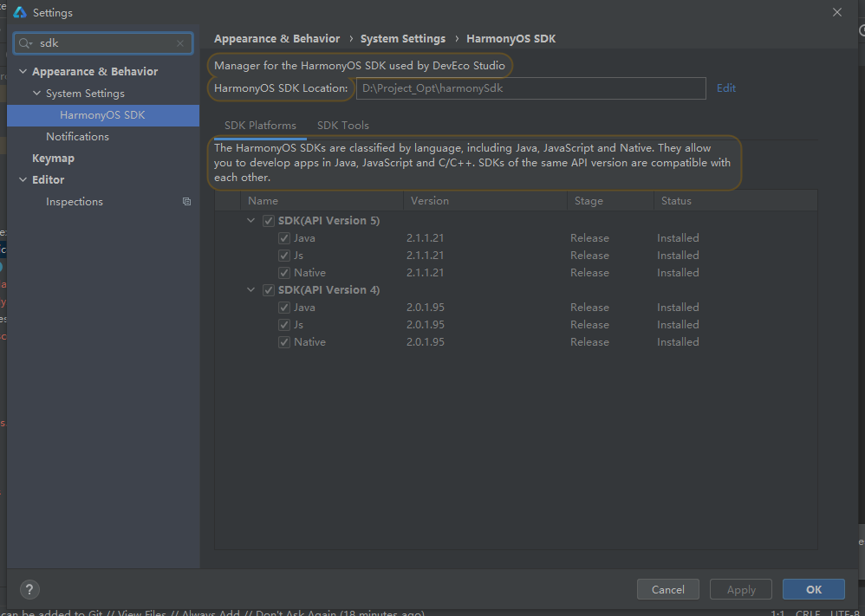Click the DevEco Studio logo in the title bar
The width and height of the screenshot is (865, 616).
(x=20, y=12)
